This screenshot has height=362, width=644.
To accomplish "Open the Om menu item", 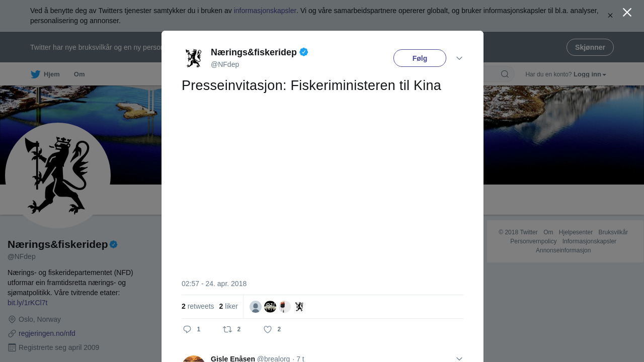I will point(79,74).
